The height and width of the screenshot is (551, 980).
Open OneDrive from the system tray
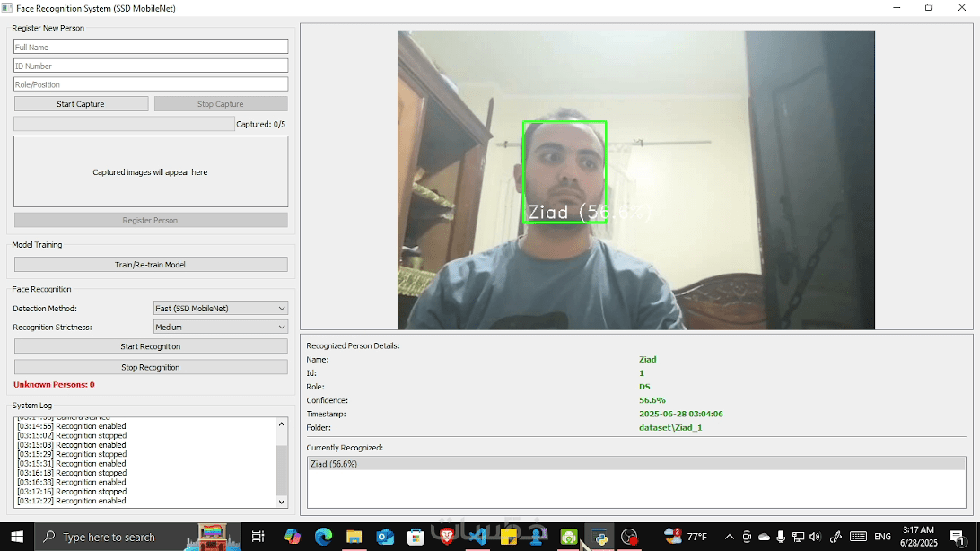coord(764,537)
